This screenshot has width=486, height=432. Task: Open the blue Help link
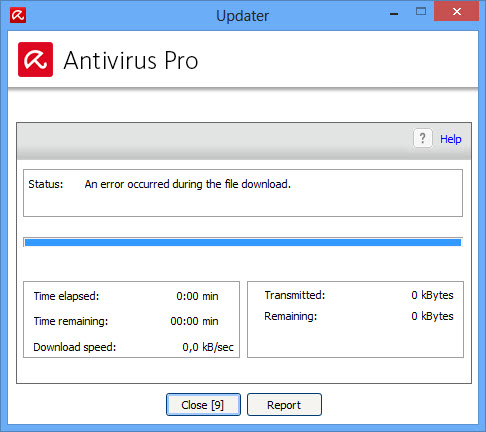point(451,139)
